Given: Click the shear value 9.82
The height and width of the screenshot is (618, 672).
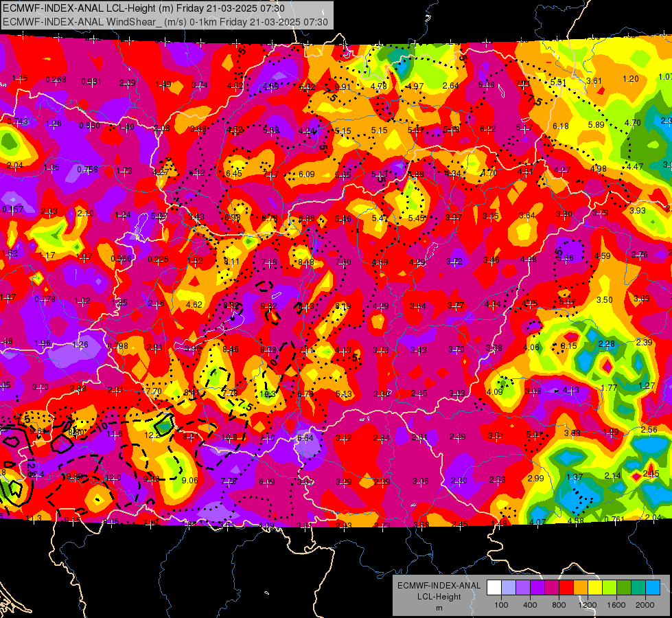Looking at the screenshot, I should (268, 306).
